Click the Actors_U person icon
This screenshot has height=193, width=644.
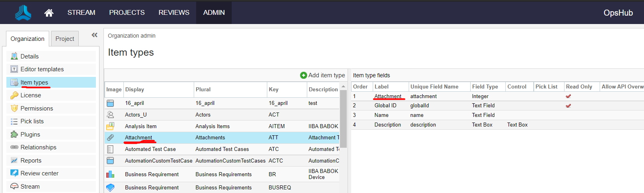coord(110,115)
